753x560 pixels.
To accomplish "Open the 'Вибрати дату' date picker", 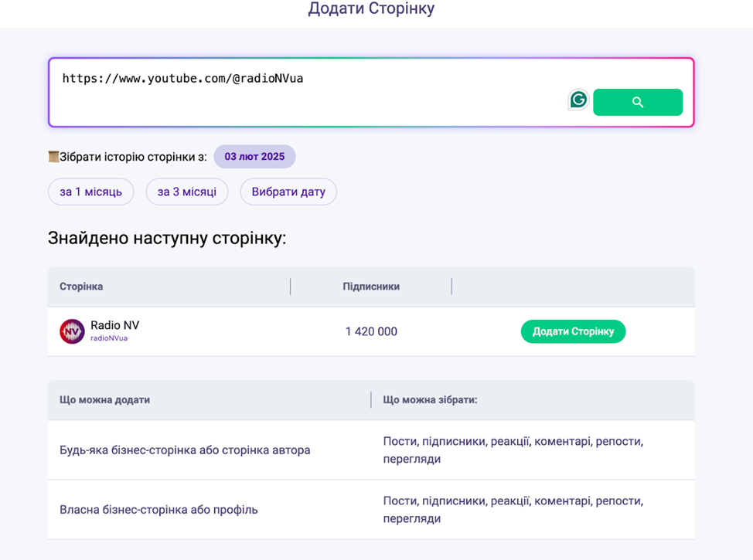I will pyautogui.click(x=288, y=192).
